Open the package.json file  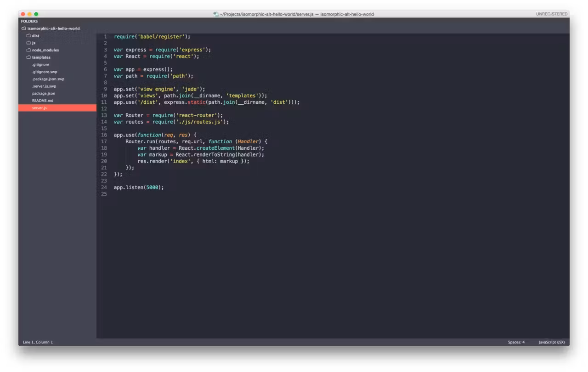point(44,93)
